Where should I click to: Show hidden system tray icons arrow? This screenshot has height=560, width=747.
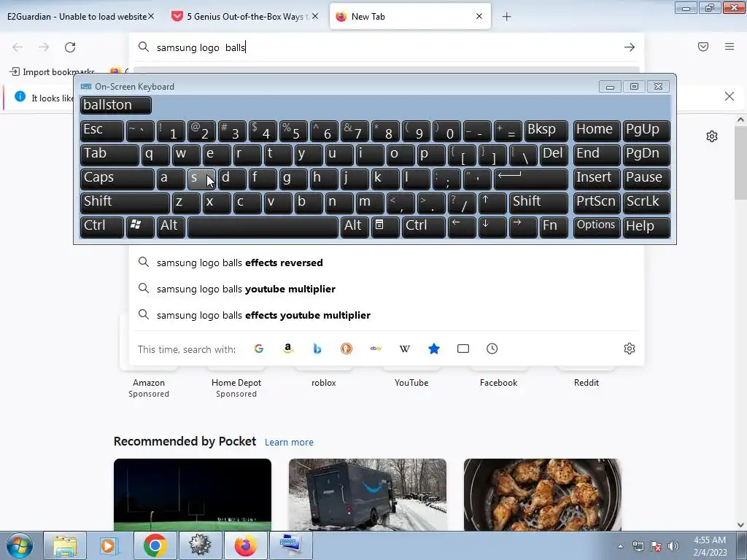(x=620, y=546)
